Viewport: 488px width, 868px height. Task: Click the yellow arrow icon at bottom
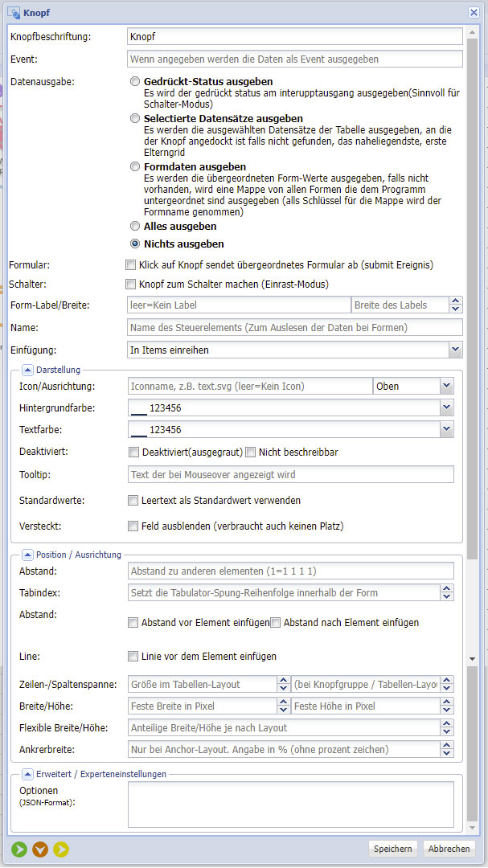[61, 849]
